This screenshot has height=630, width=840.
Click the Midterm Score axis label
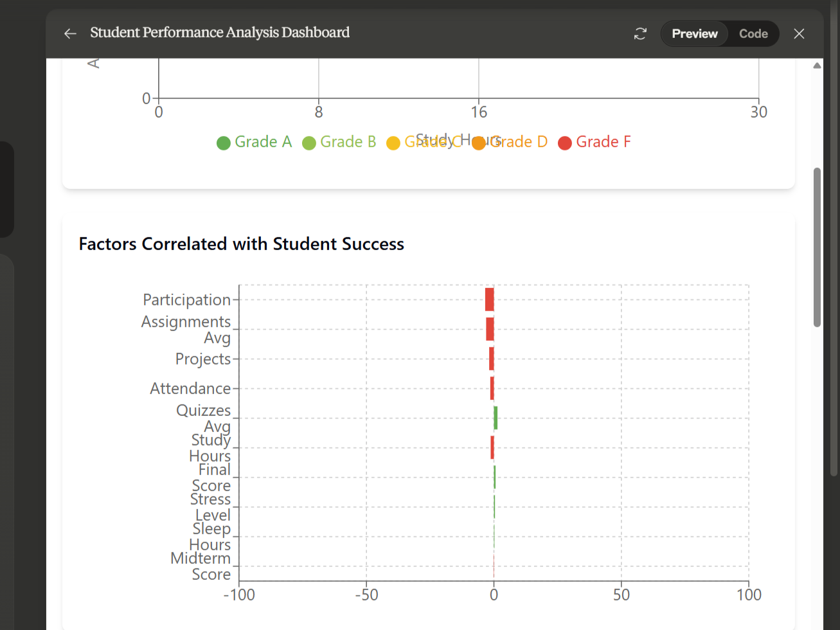[x=201, y=566]
